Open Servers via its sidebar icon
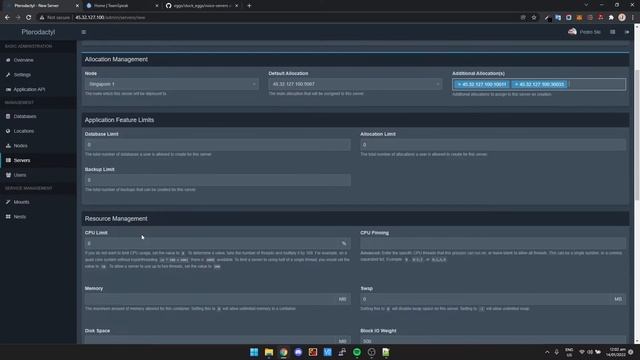The image size is (640, 360). point(8,160)
